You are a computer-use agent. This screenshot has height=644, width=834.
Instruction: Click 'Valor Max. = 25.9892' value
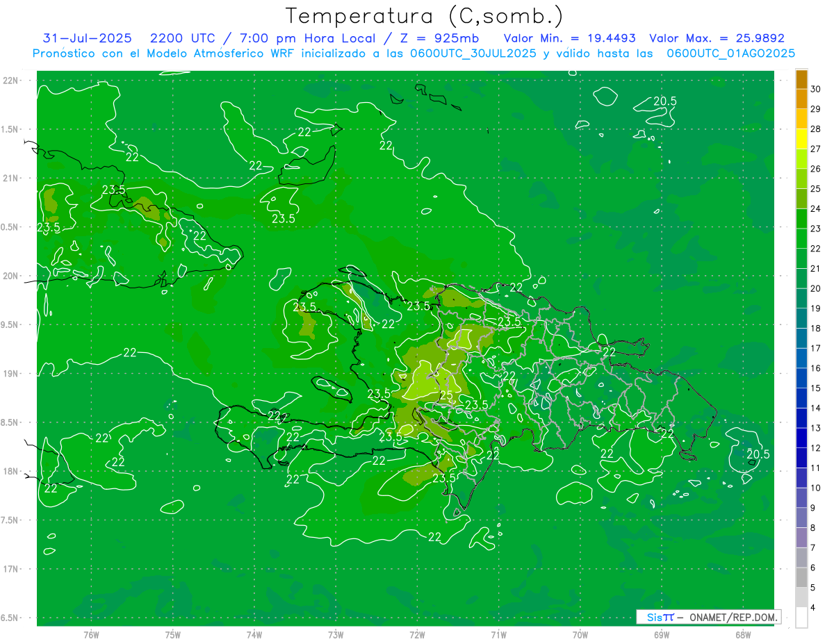click(x=717, y=38)
